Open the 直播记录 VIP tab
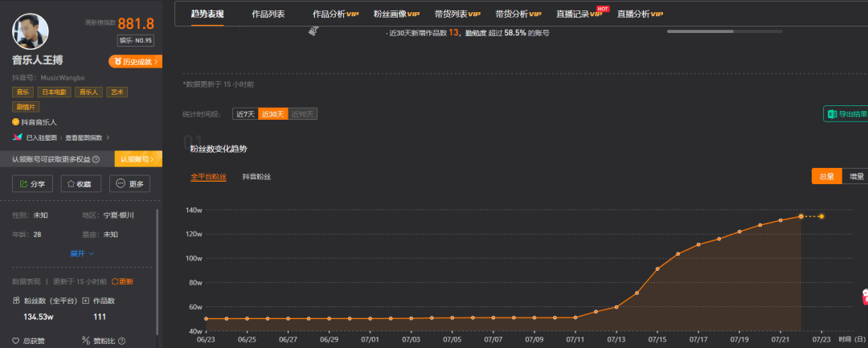Screen dimensions: 868x348 pyautogui.click(x=579, y=14)
